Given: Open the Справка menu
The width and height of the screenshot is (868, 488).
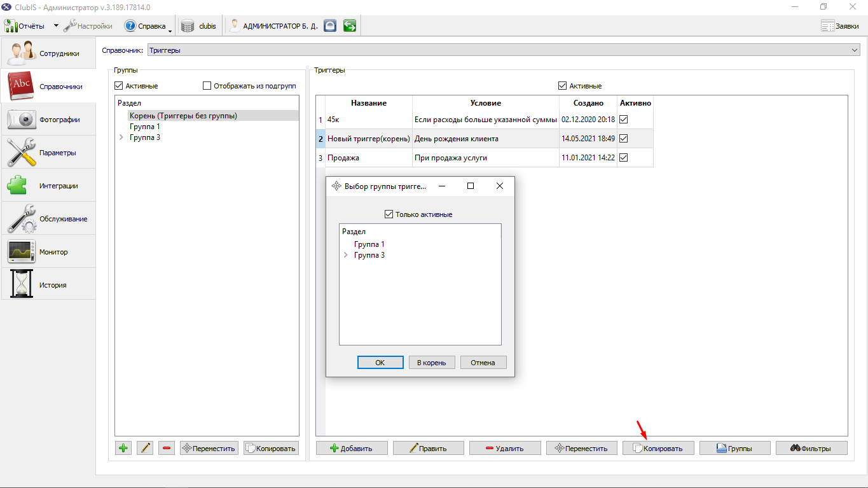Looking at the screenshot, I should 146,26.
